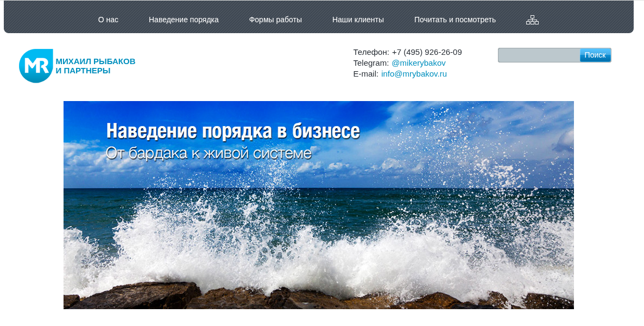Open Наведение порядка menu item
The width and height of the screenshot is (644, 326).
[184, 20]
